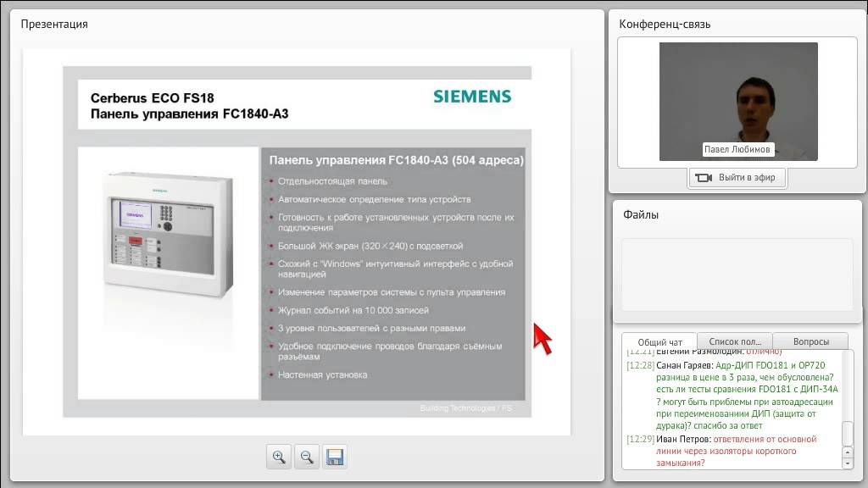Open the 'Список пол...' participants tab

tap(735, 341)
